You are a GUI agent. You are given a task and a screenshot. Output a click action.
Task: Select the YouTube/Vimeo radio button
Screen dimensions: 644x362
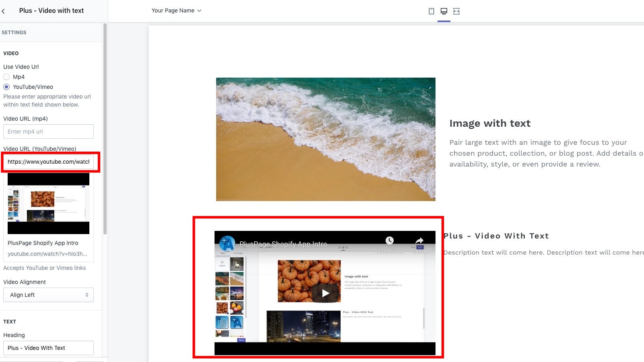coord(6,87)
